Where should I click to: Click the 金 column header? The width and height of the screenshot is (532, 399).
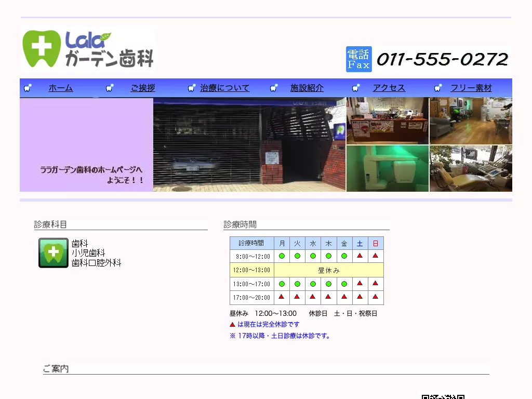pyautogui.click(x=344, y=243)
